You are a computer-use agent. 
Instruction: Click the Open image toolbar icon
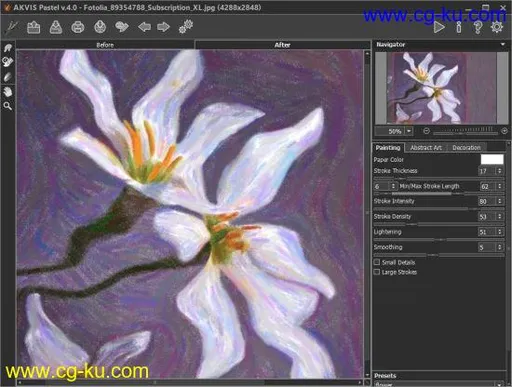[x=34, y=27]
